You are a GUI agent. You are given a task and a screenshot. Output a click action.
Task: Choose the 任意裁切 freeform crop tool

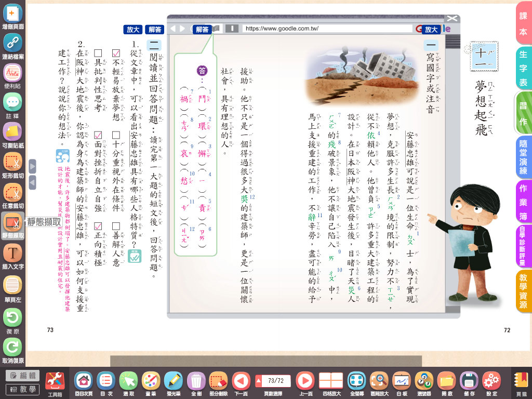(x=12, y=196)
